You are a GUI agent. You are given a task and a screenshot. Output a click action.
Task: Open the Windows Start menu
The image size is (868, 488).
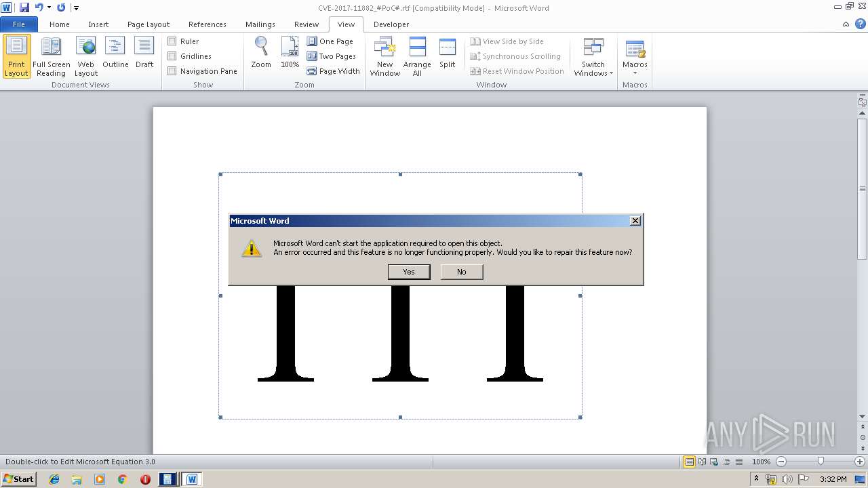coord(19,479)
